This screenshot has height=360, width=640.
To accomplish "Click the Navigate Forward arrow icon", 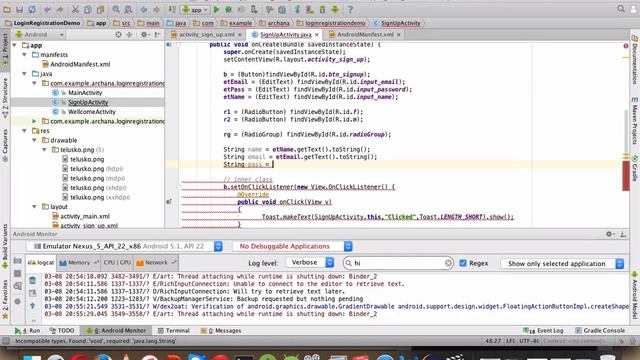I will tap(156, 9).
